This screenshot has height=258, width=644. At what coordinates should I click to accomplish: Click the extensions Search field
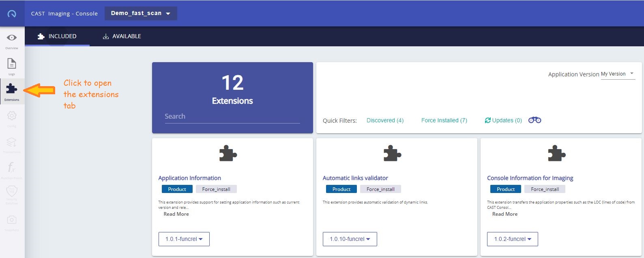[x=232, y=117]
